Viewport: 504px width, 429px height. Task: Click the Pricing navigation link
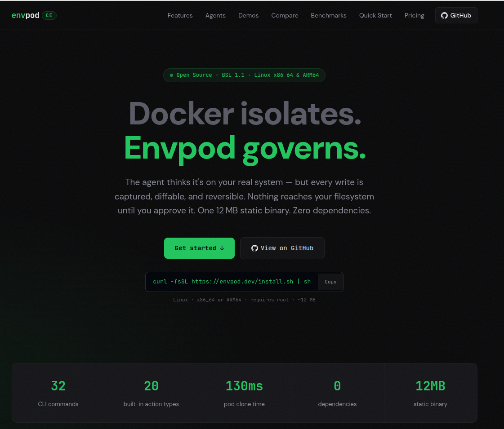tap(414, 15)
